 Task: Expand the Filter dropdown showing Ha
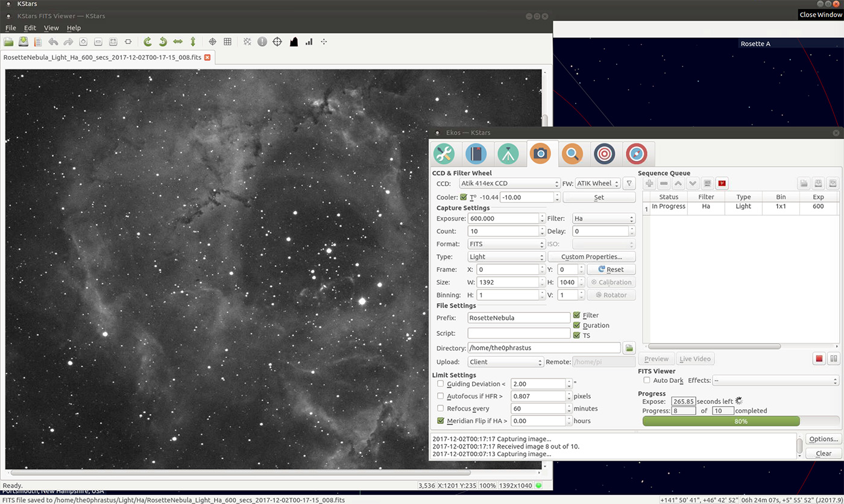[x=603, y=218]
